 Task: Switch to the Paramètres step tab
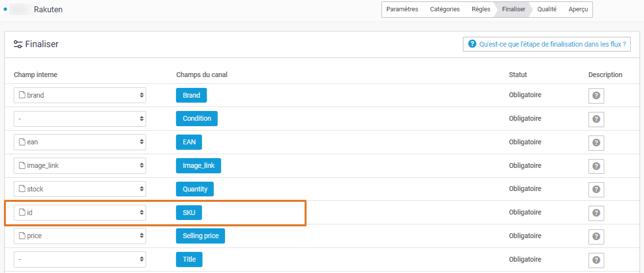402,9
